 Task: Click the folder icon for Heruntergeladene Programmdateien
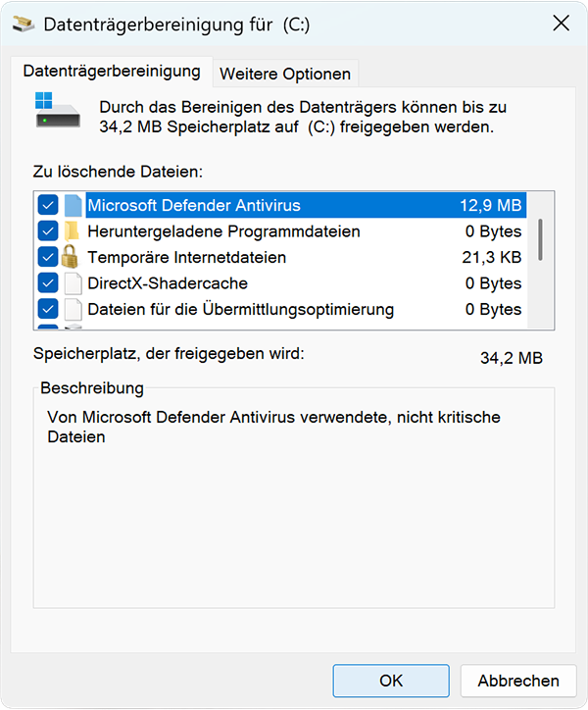tap(73, 232)
